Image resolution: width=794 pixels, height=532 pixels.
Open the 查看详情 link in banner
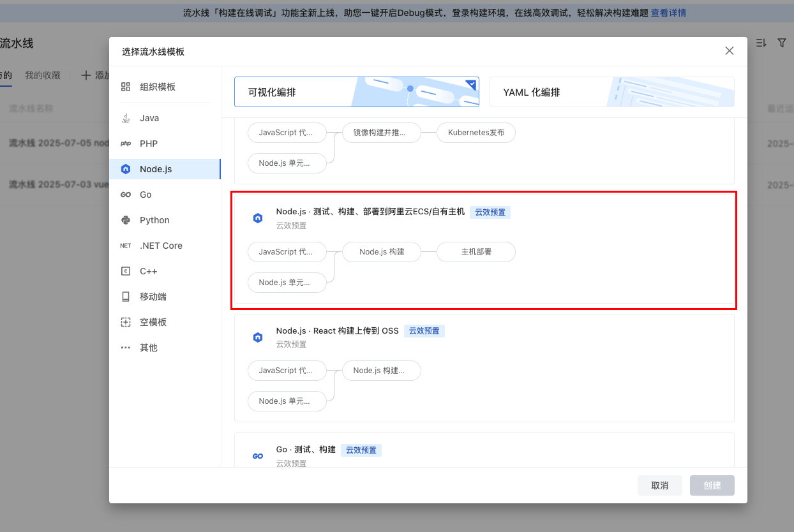coord(668,13)
